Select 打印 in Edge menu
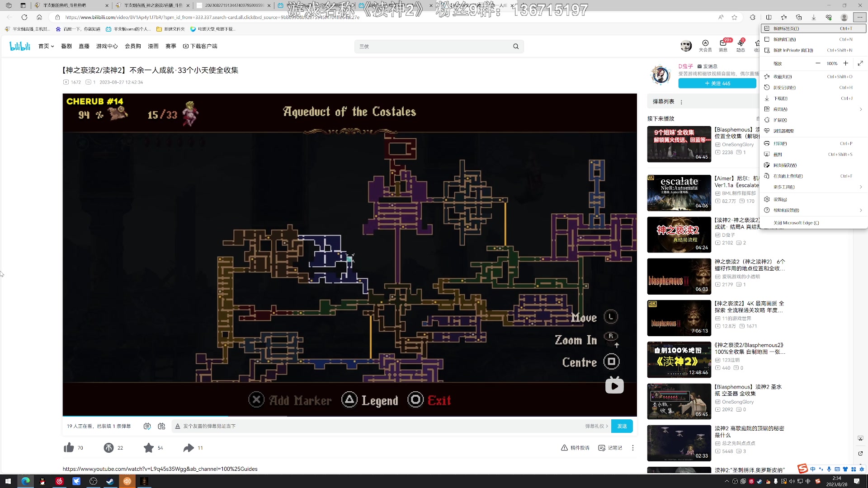Viewport: 868px width, 488px height. (814, 143)
